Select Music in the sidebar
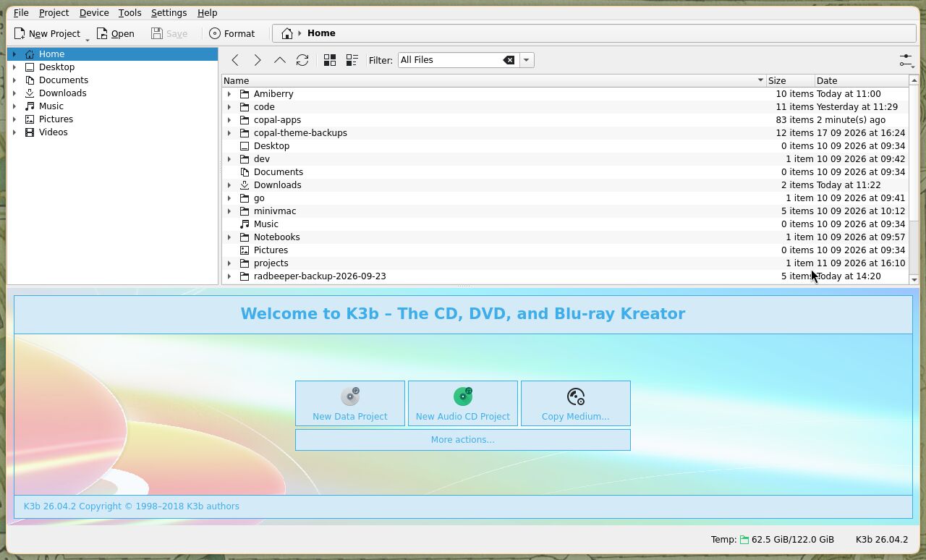The height and width of the screenshot is (560, 926). pyautogui.click(x=51, y=106)
